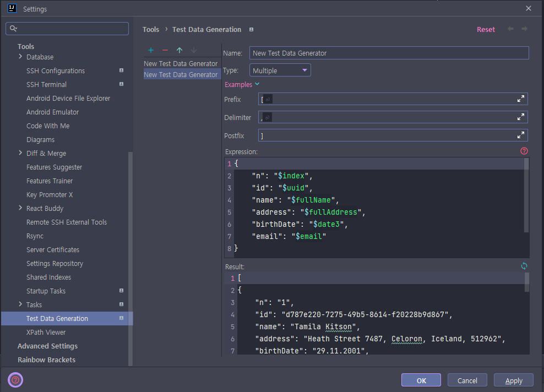Click project icon beside Startup Tasks
544x392 pixels.
click(122, 291)
